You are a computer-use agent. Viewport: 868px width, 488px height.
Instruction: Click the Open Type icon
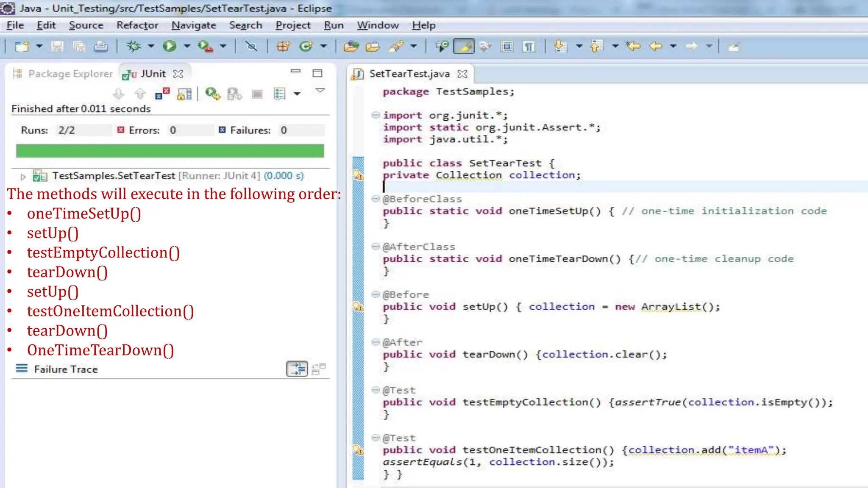pos(351,46)
